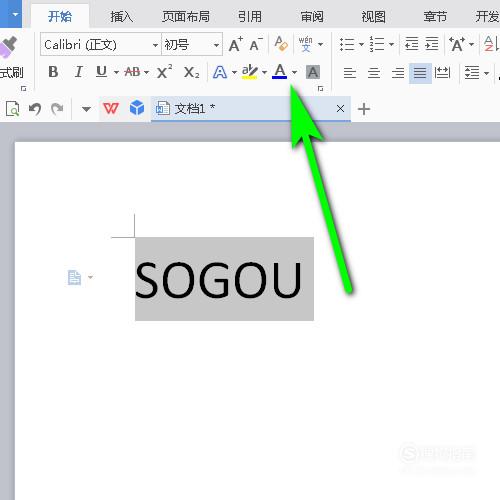This screenshot has width=500, height=500.
Task: Switch to 插入 ribbon tab
Action: point(121,16)
